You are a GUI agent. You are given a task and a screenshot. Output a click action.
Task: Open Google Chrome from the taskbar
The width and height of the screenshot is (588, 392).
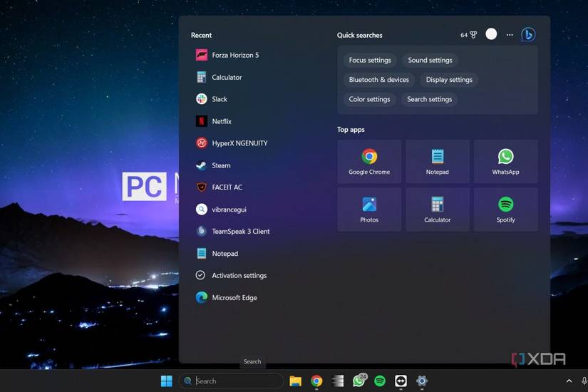point(316,381)
